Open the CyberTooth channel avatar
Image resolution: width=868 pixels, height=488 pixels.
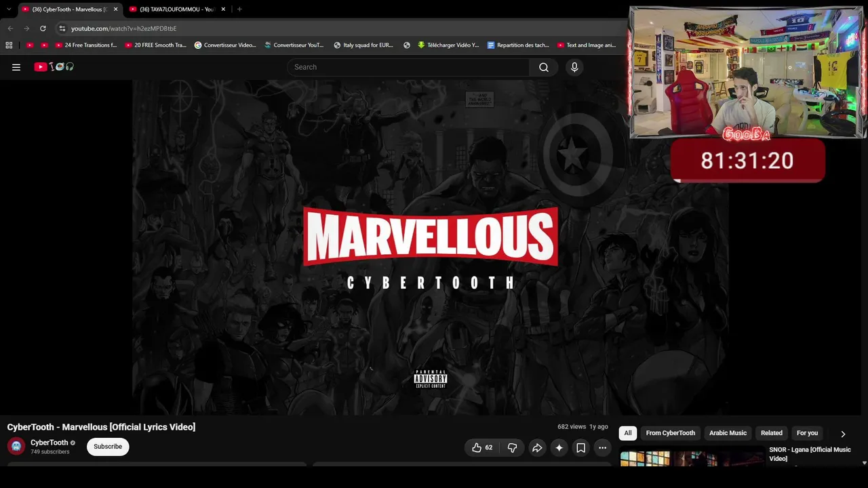coord(16,447)
